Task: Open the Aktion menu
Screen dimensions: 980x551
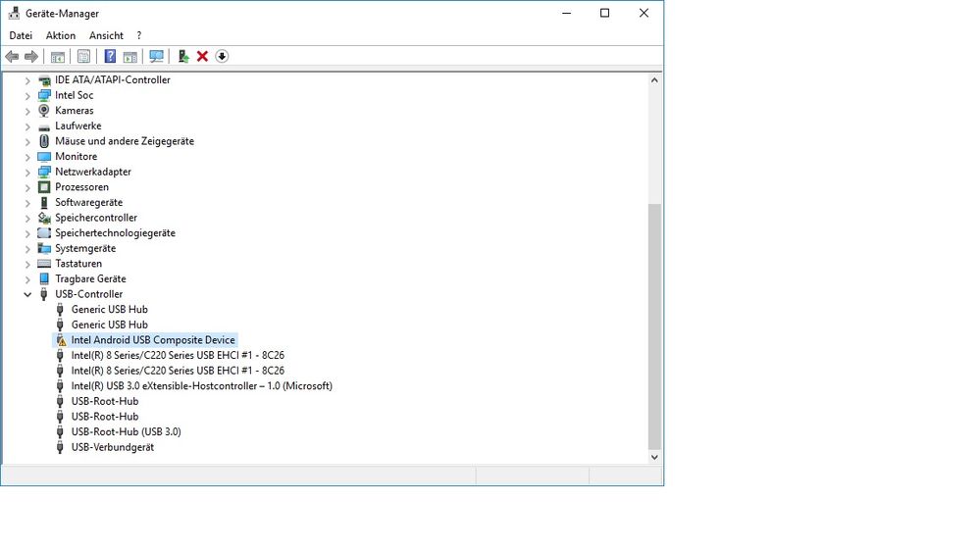Action: pos(61,35)
